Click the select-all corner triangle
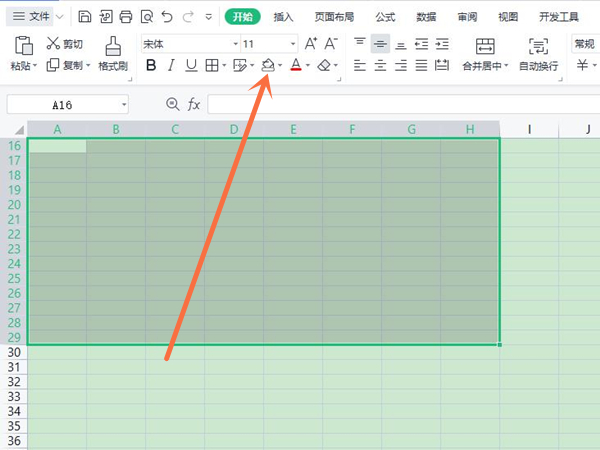Image resolution: width=600 pixels, height=450 pixels. 19,130
